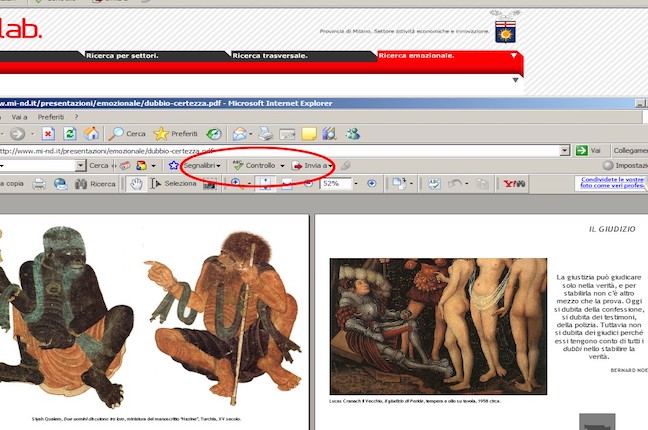Click the zoom percentage field showing 52%

pyautogui.click(x=336, y=183)
